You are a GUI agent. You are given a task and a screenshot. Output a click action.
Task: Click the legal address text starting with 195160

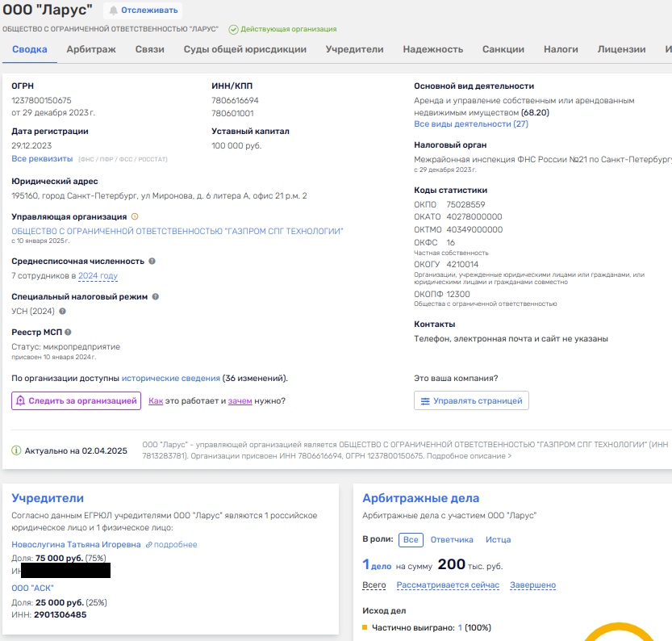[160, 196]
